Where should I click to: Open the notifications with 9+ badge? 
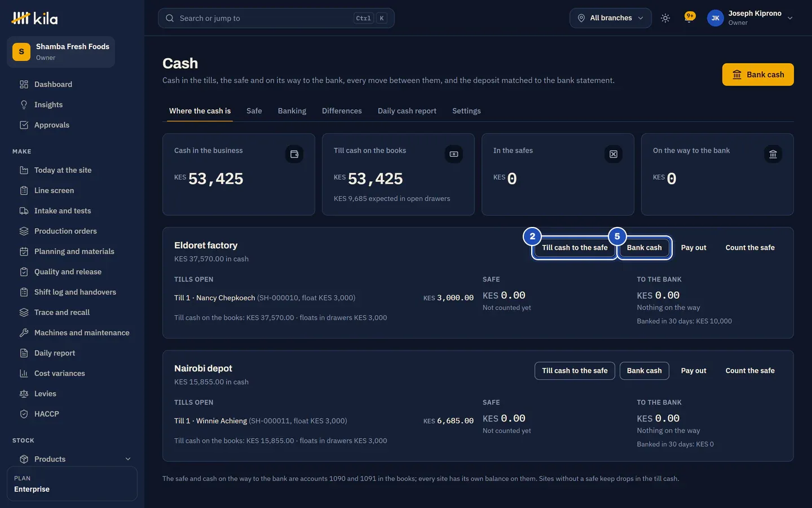(689, 17)
